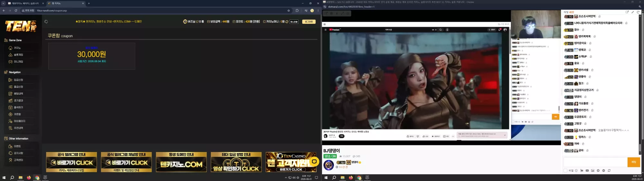The image size is (644, 181).
Task: Open 출석하기 attendance check
Action: coord(18,107)
